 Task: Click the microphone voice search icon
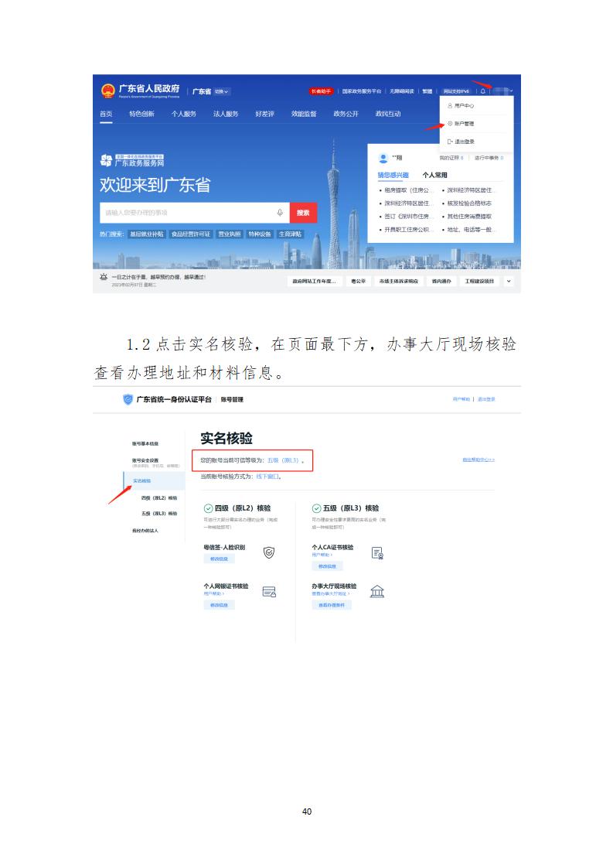pyautogui.click(x=280, y=213)
